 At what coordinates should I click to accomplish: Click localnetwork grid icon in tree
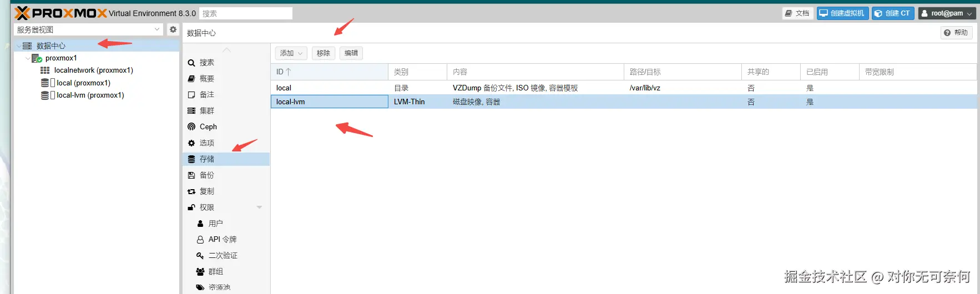pyautogui.click(x=46, y=70)
